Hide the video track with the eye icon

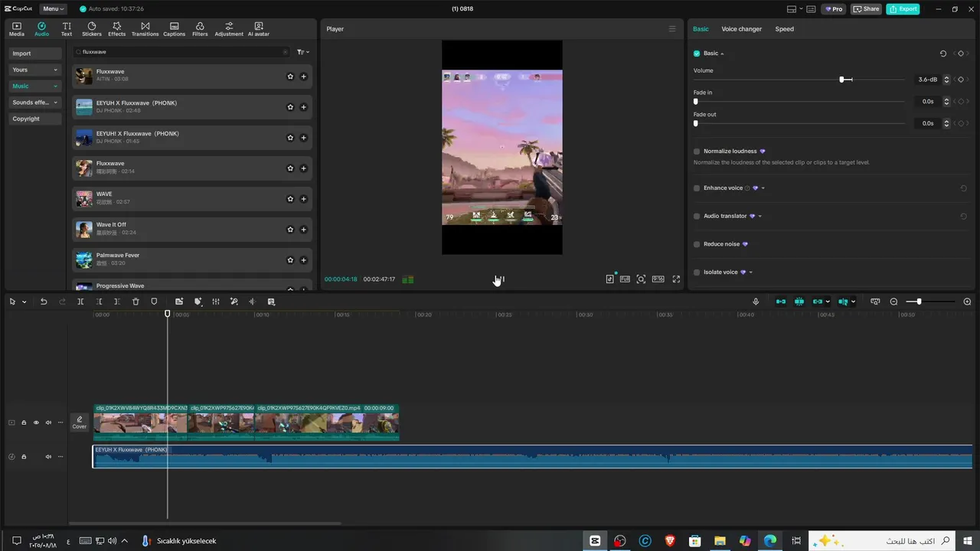point(36,422)
